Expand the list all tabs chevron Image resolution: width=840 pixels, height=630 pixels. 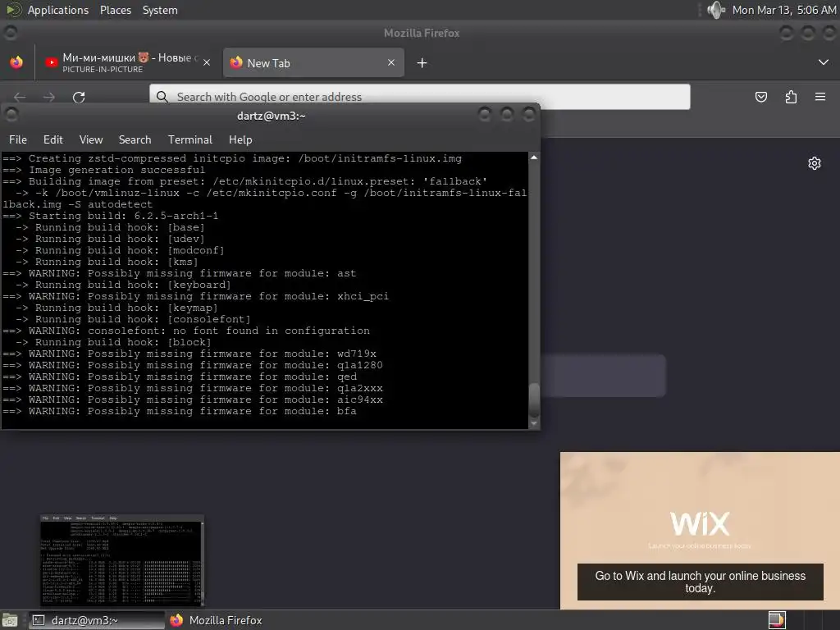click(x=824, y=62)
